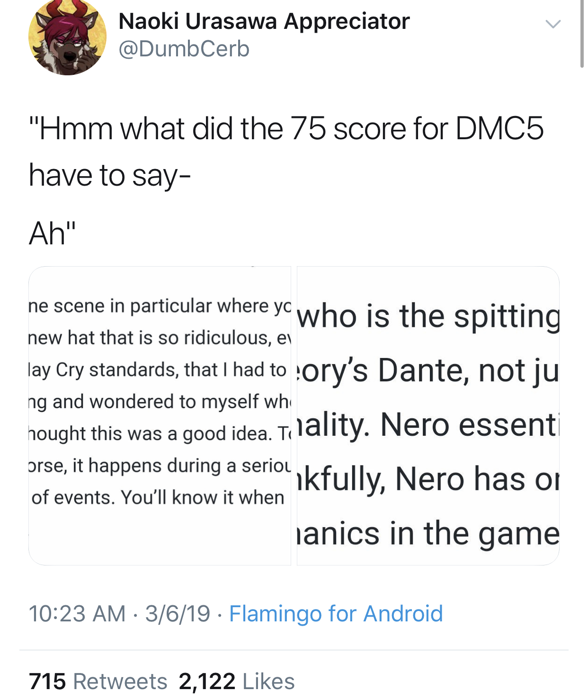Open Naoki Urasawa Appreciator display name
The height and width of the screenshot is (700, 588).
264,21
